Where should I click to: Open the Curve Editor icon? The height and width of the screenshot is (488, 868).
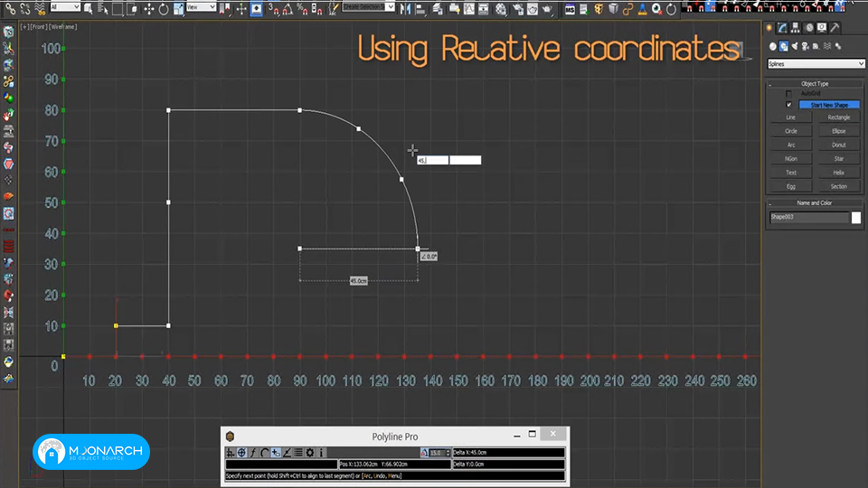pyautogui.click(x=469, y=8)
